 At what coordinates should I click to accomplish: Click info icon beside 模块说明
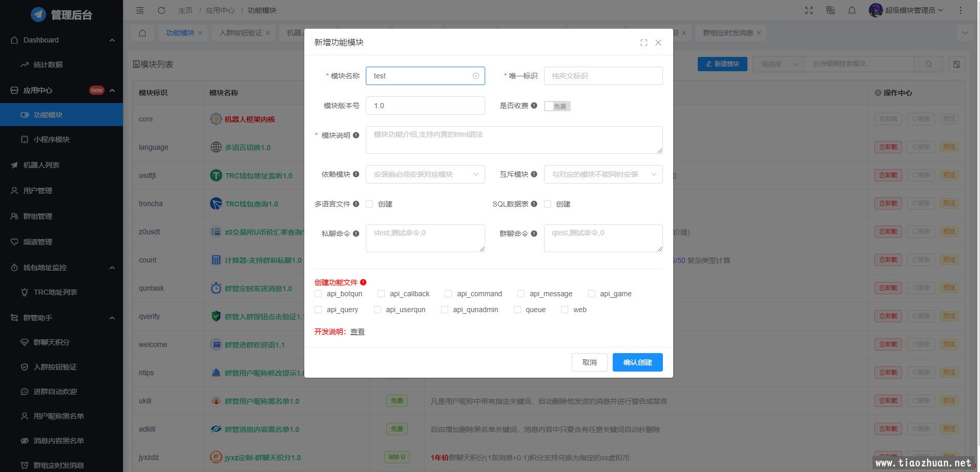[356, 135]
